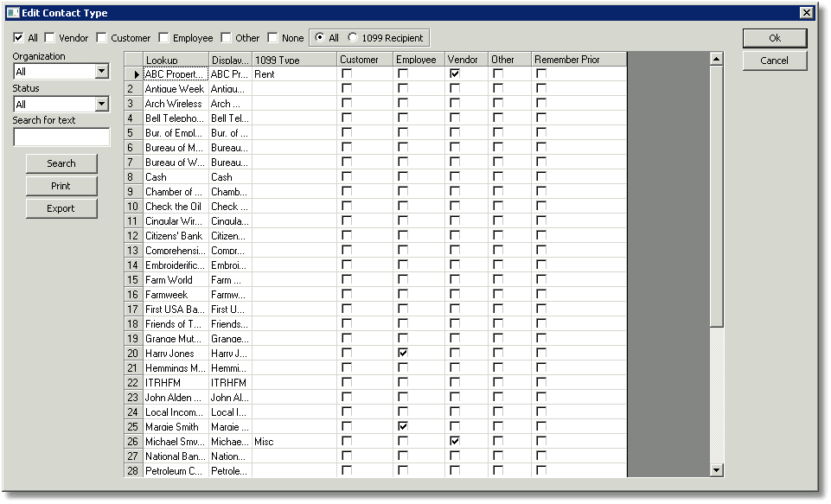Check Other for Farm World row
Screen dimensions: 831x504
coord(498,279)
